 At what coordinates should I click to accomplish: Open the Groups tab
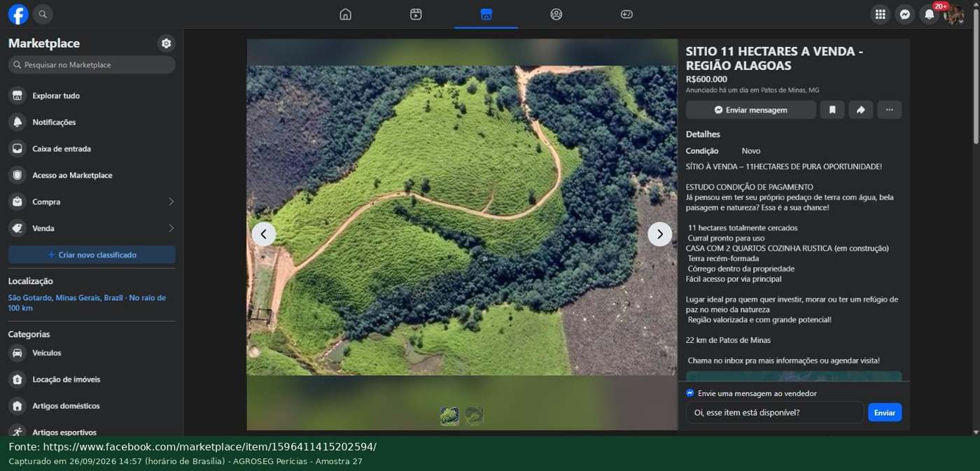point(556,14)
